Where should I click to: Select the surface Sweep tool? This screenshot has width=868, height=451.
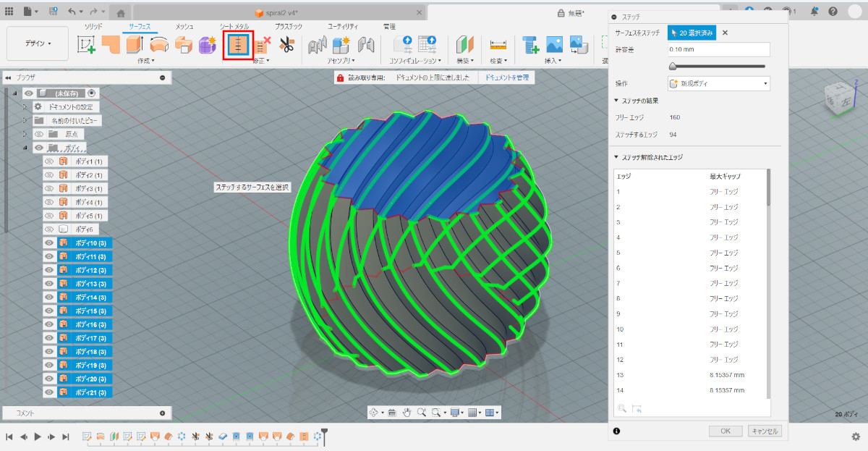(184, 45)
